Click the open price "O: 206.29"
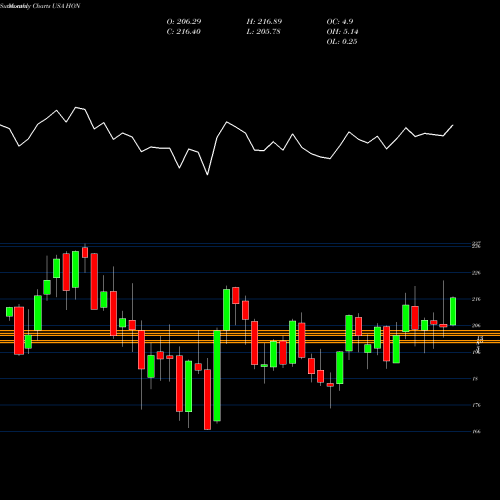Screen dimensions: 500x500 tap(184, 22)
